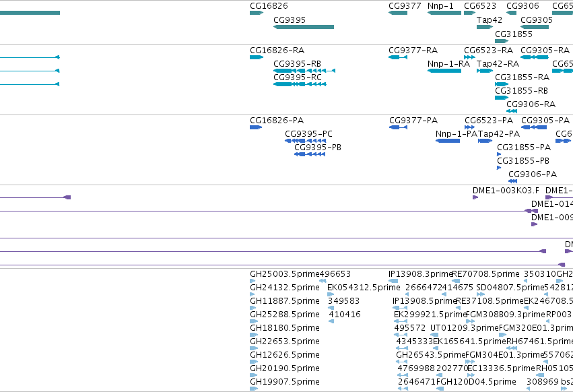The image size is (573, 392).
Task: Select the GH18180.5prime EST label
Action: pyautogui.click(x=285, y=328)
